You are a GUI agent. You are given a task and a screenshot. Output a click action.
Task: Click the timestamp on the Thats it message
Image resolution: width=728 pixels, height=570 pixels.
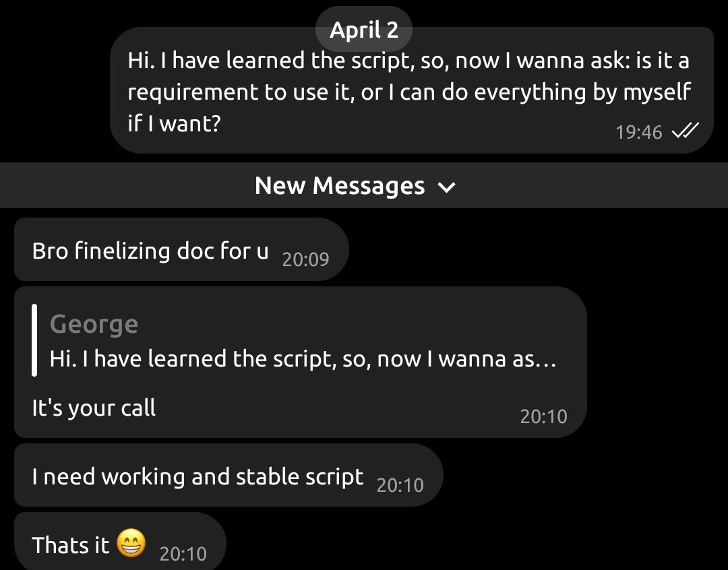183,554
